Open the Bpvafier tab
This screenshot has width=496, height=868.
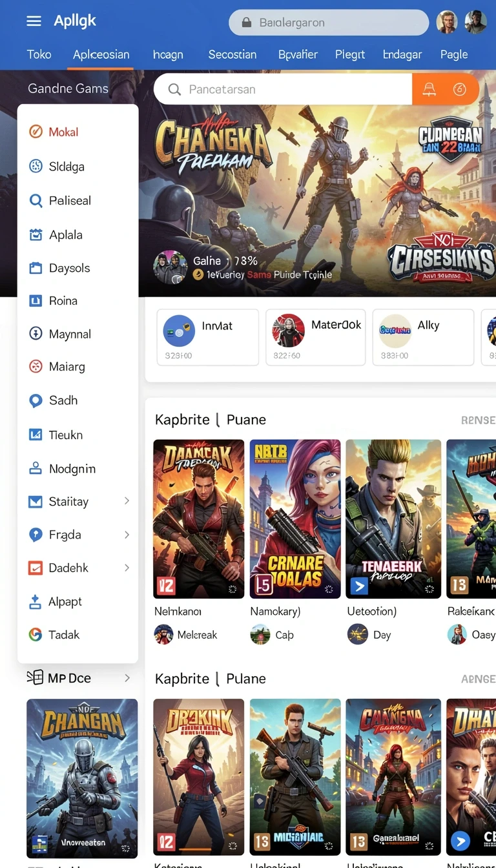click(298, 55)
